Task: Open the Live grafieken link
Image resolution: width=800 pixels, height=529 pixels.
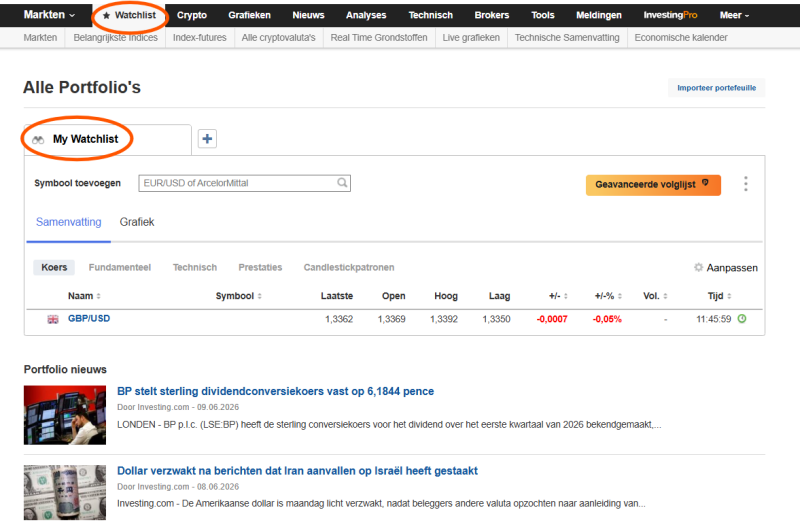Action: click(x=471, y=37)
